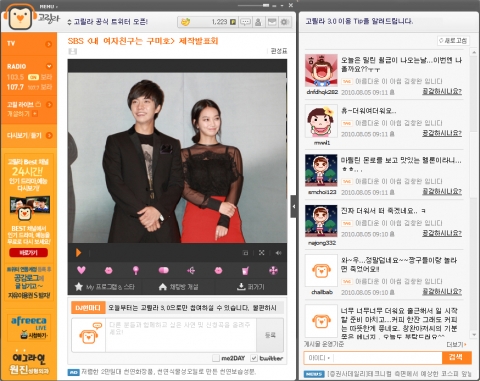Toggle fullscreen video icon

(262, 253)
